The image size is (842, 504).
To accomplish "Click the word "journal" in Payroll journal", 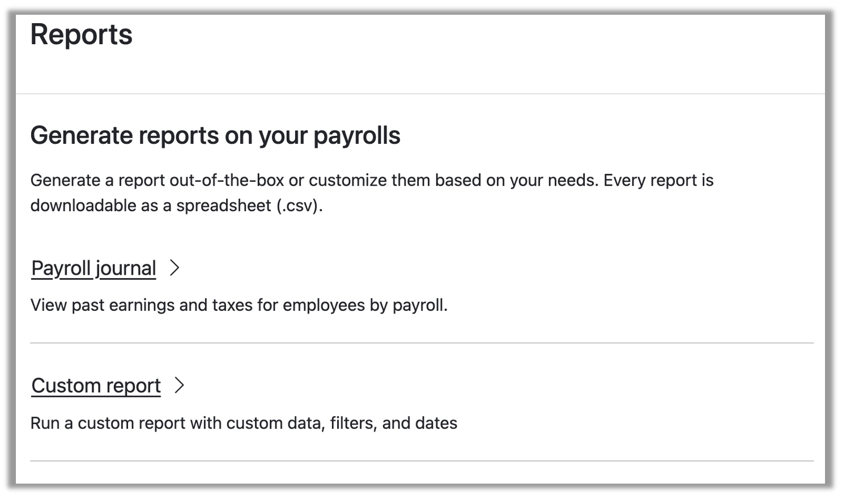I will [125, 268].
